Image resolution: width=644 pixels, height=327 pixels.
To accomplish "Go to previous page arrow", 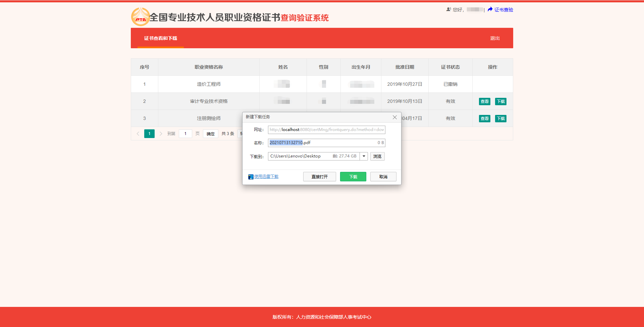I will pyautogui.click(x=138, y=134).
